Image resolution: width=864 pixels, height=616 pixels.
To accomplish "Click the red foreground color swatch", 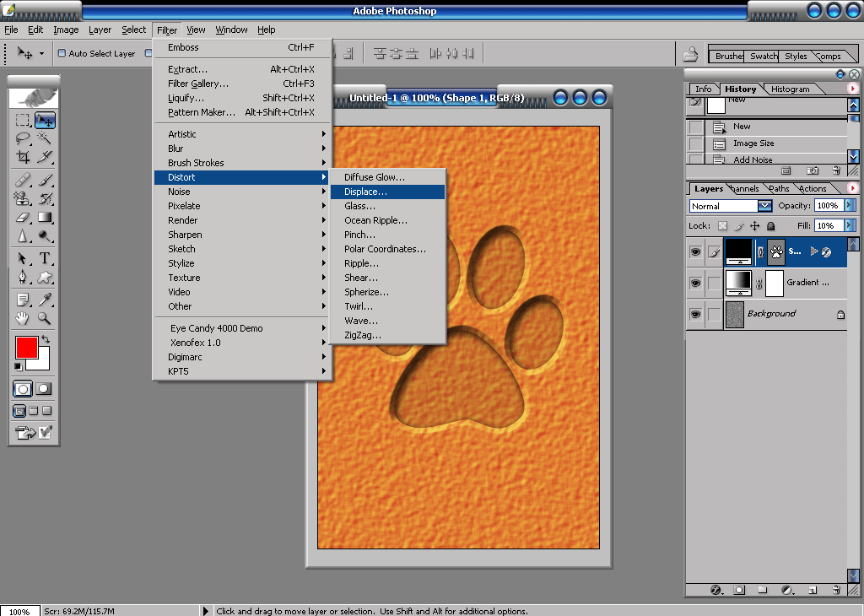I will (x=26, y=348).
